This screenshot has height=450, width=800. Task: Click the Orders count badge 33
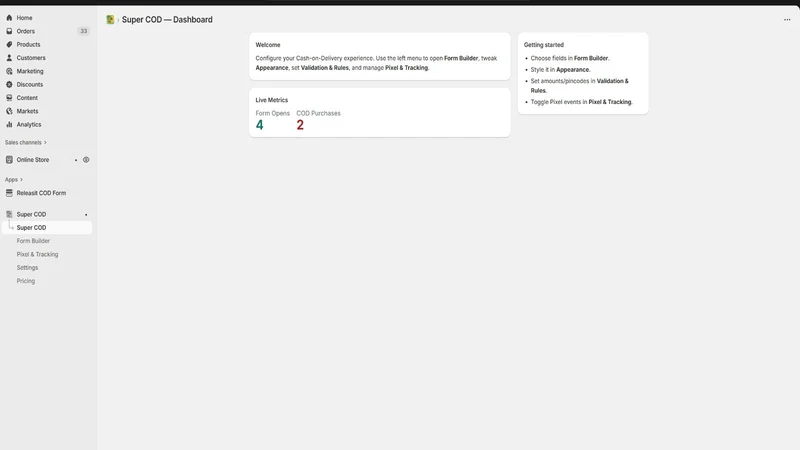point(84,31)
